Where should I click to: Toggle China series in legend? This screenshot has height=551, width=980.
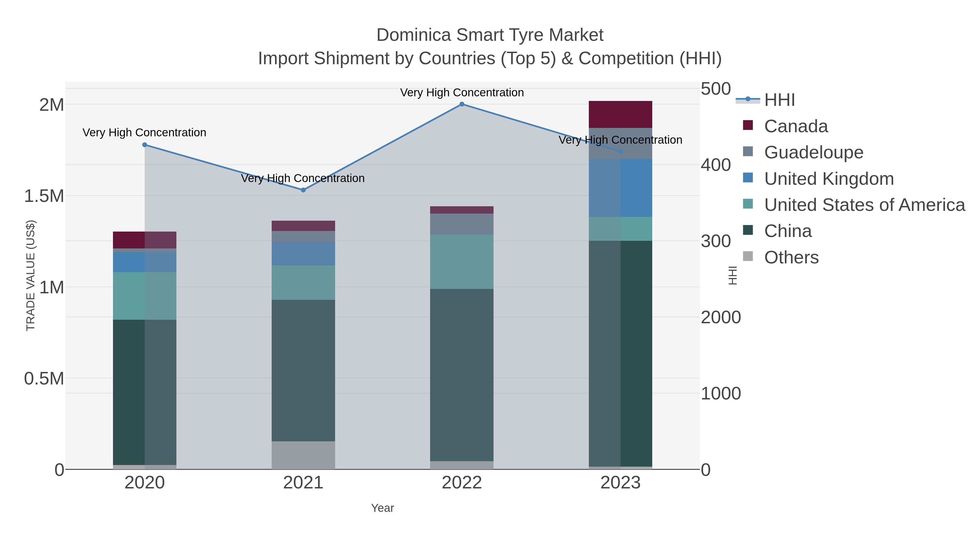coord(777,231)
